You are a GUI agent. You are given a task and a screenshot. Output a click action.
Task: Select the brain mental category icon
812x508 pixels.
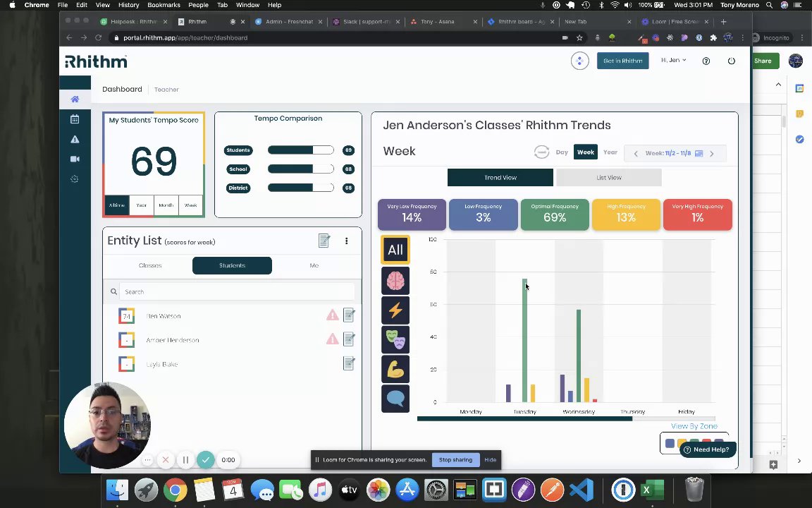395,280
